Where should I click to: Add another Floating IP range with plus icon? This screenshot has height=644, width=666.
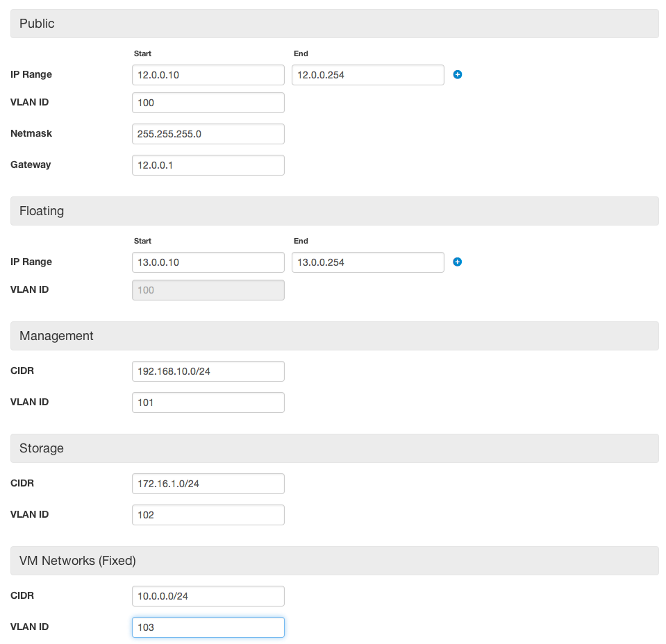pyautogui.click(x=458, y=262)
